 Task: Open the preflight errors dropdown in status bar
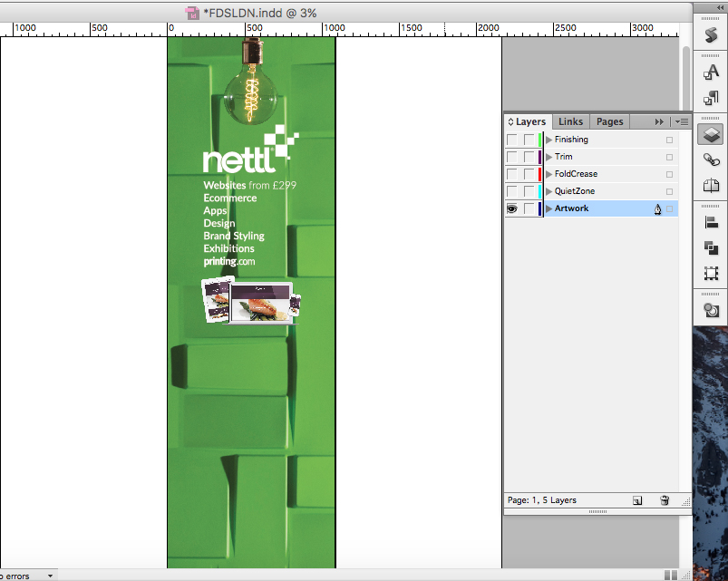pos(49,576)
